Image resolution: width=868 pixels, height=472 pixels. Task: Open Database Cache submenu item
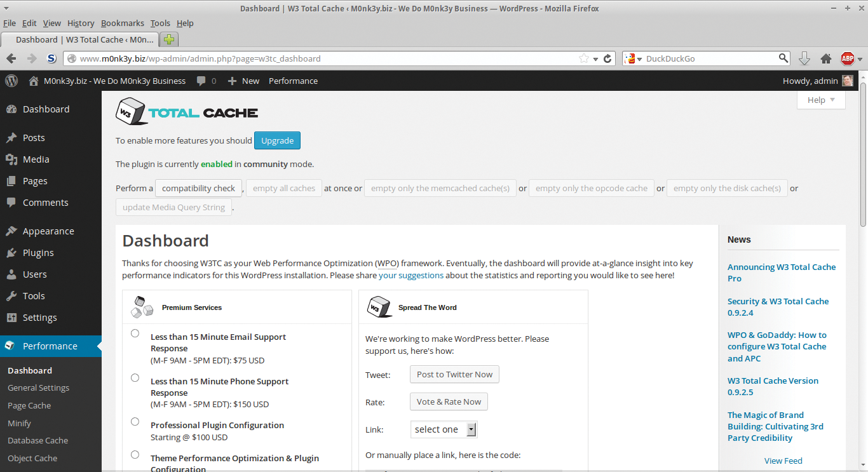(x=38, y=440)
